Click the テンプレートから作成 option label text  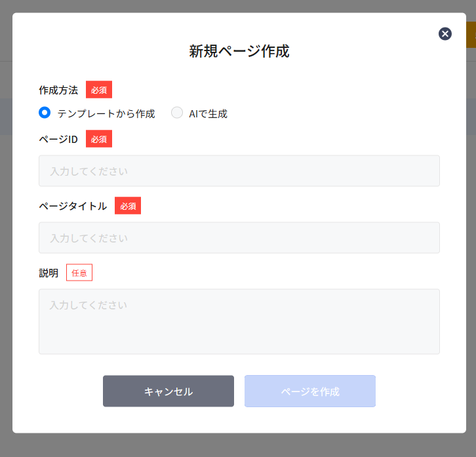[x=106, y=113]
